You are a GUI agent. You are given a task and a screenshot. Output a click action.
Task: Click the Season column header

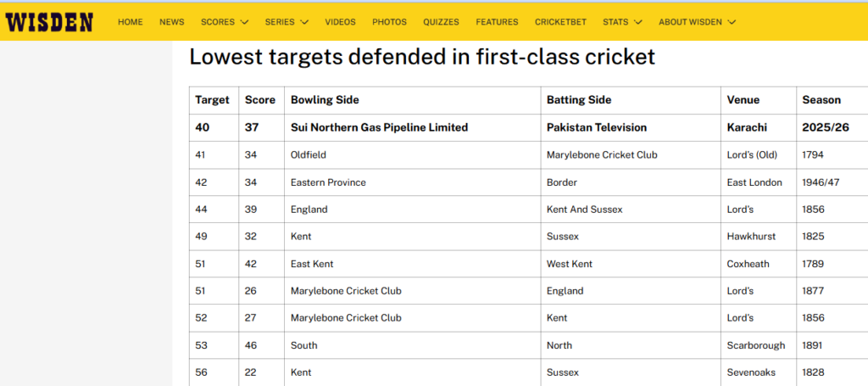click(x=821, y=100)
